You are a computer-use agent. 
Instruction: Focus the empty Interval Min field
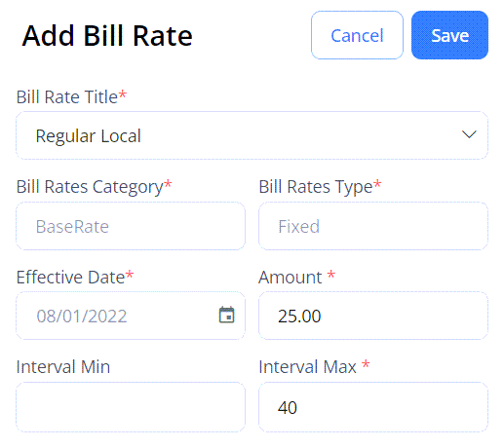131,407
